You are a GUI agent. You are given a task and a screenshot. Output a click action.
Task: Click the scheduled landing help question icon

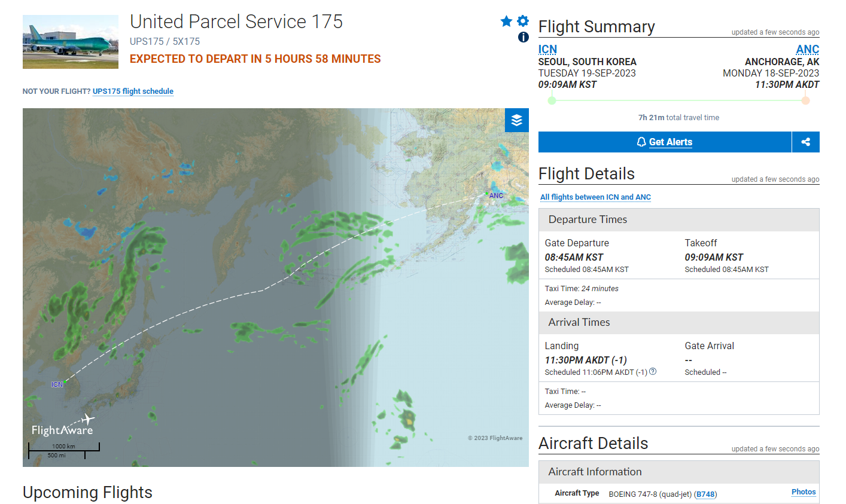(653, 371)
